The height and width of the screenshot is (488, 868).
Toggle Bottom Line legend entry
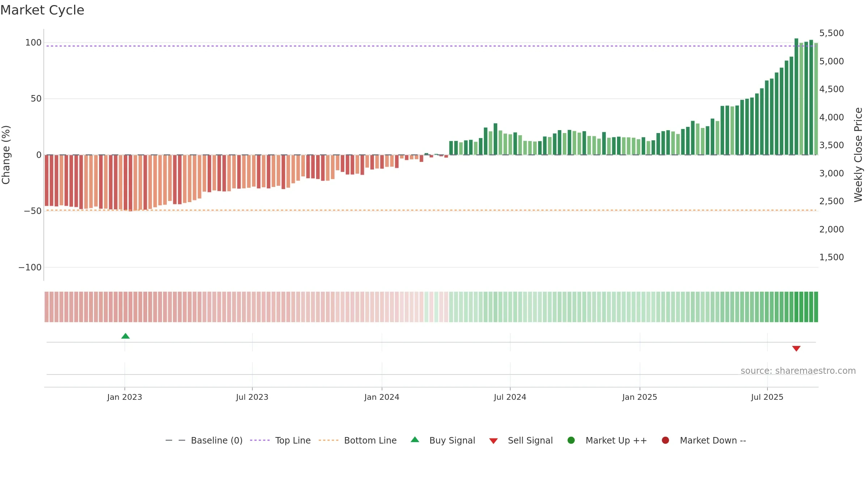[370, 440]
